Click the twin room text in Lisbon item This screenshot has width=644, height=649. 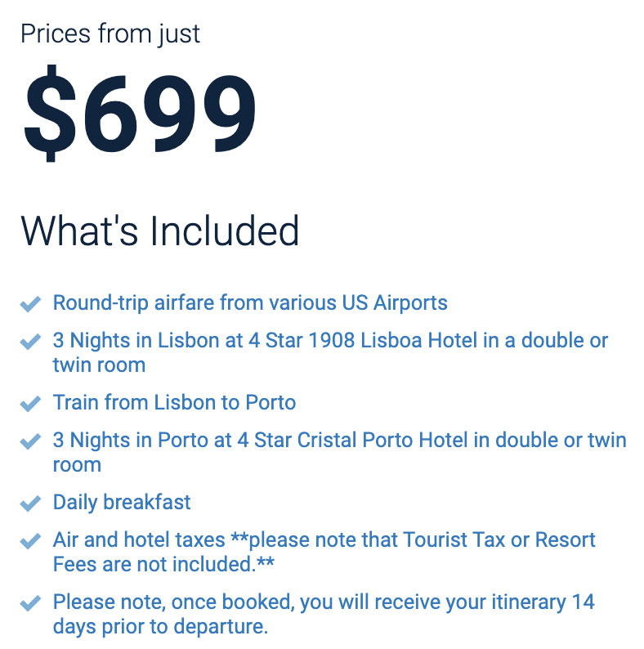[x=99, y=365]
